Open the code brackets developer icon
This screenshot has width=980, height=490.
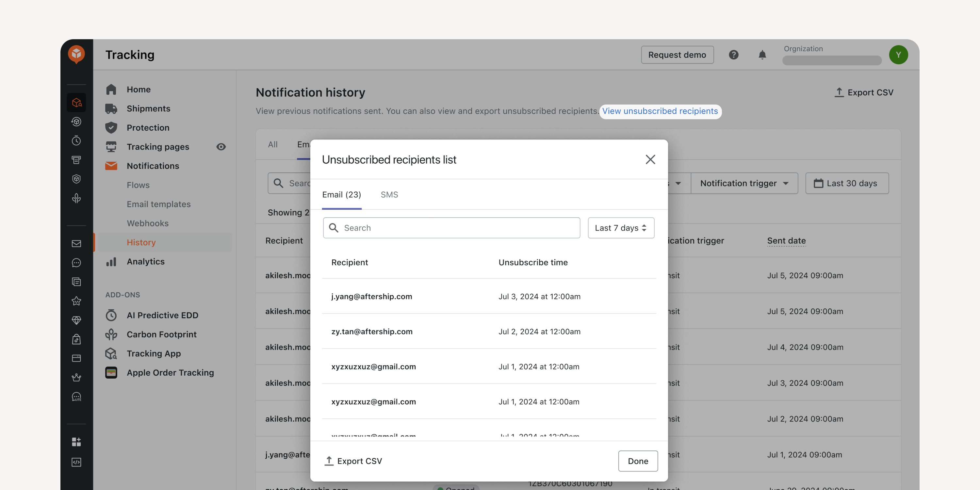pos(76,462)
